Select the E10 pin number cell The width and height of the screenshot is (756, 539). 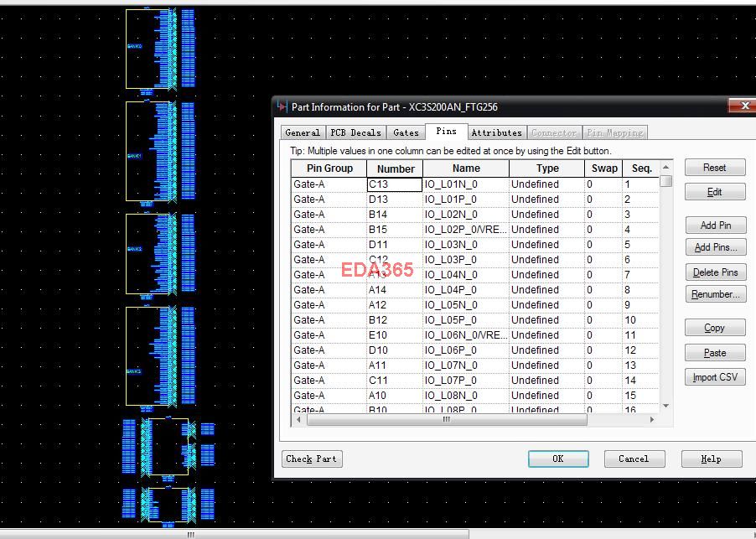[x=395, y=335]
